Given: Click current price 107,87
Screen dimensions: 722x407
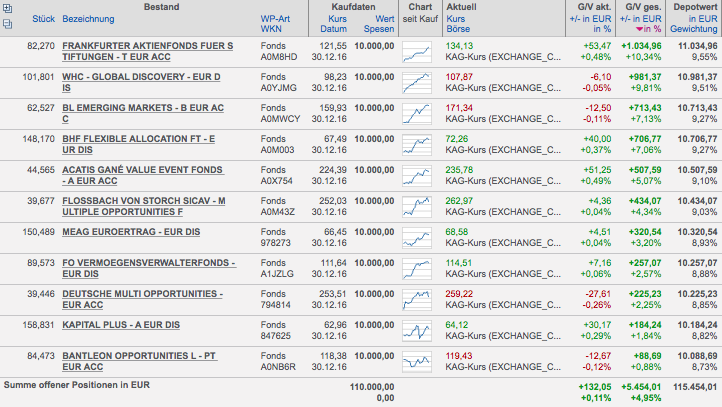Looking at the screenshot, I should pos(459,77).
